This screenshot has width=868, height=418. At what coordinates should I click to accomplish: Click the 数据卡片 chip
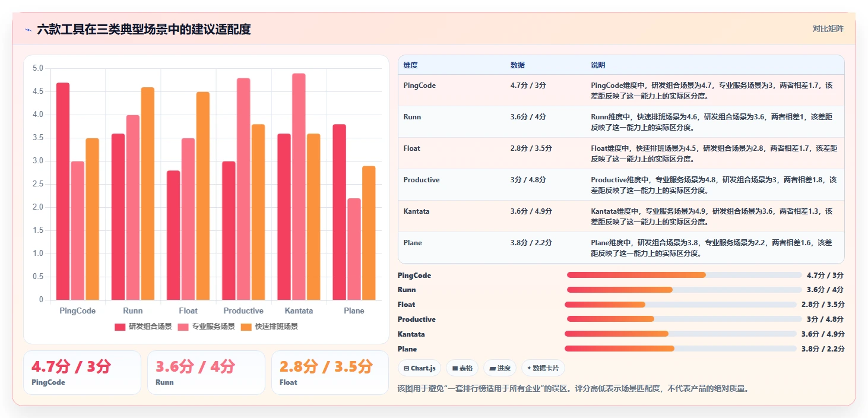point(543,368)
